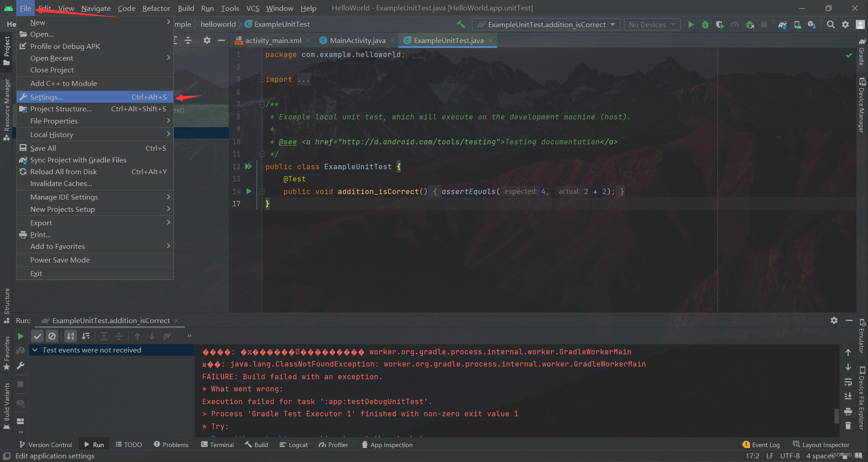Open the Event Log button
This screenshot has width=868, height=462.
click(761, 445)
